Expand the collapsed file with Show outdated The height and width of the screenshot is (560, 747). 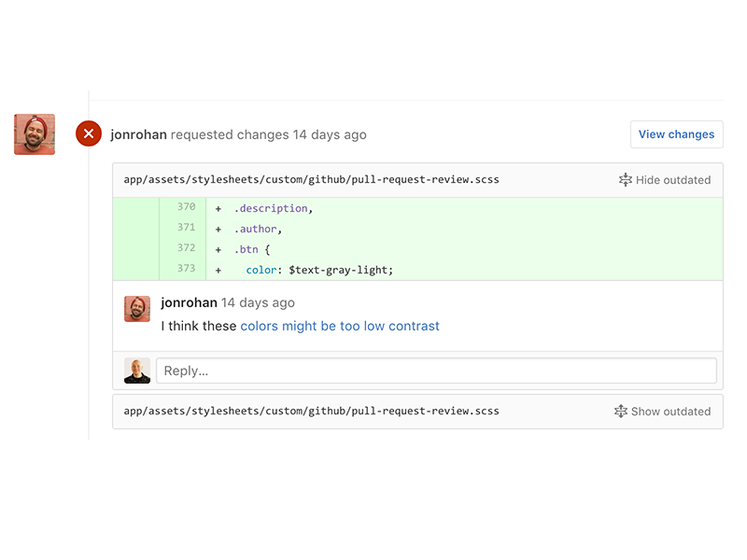click(669, 412)
